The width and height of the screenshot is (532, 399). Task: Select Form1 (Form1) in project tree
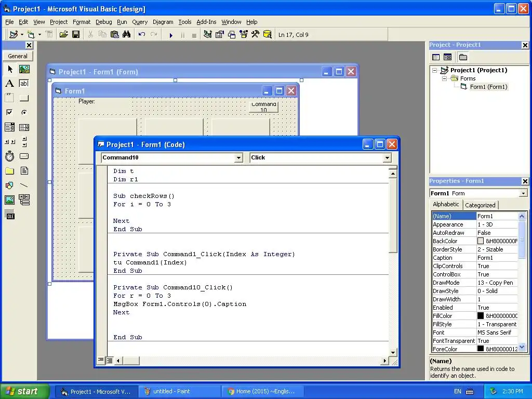click(488, 87)
